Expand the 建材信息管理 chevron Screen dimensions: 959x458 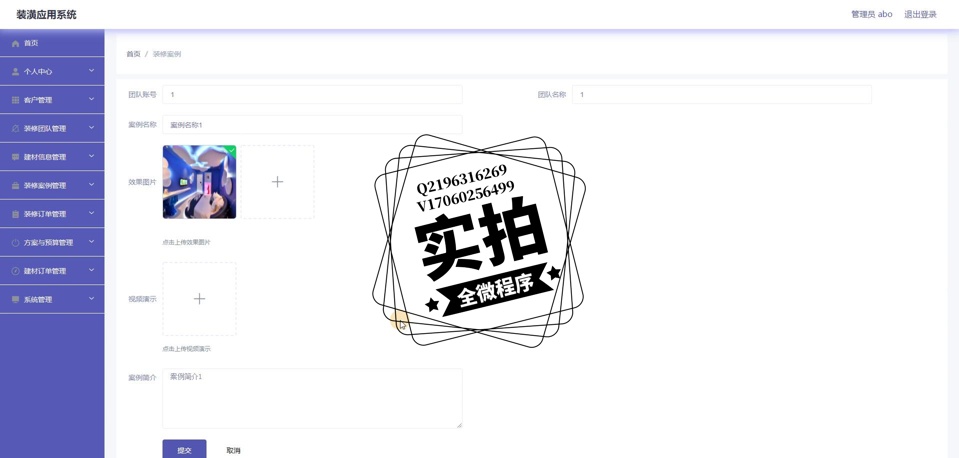pyautogui.click(x=91, y=156)
